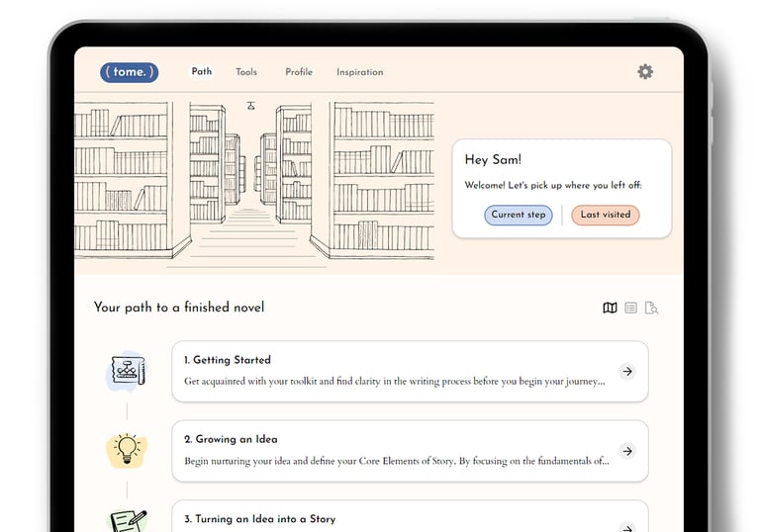Open the document search view icon
The image size is (760, 532).
point(651,308)
